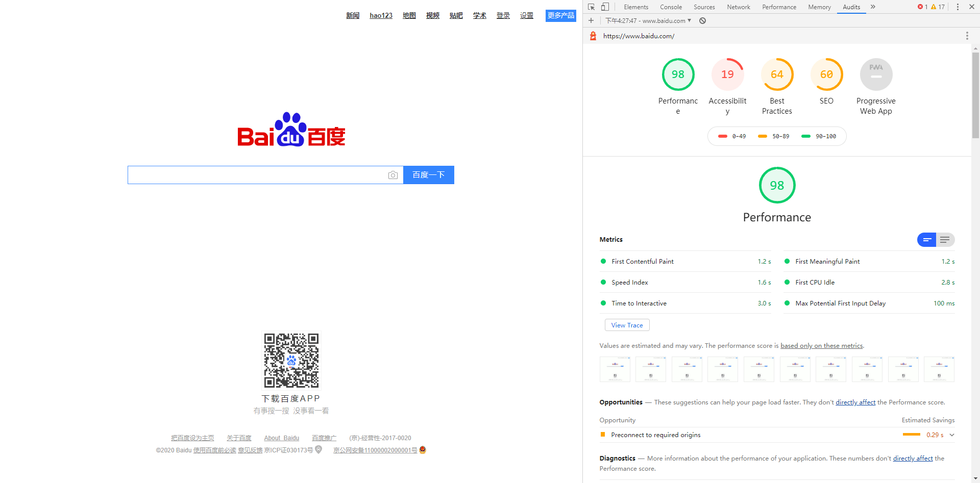Click the Progressive Web App gauge
This screenshot has width=980, height=483.
[x=876, y=74]
